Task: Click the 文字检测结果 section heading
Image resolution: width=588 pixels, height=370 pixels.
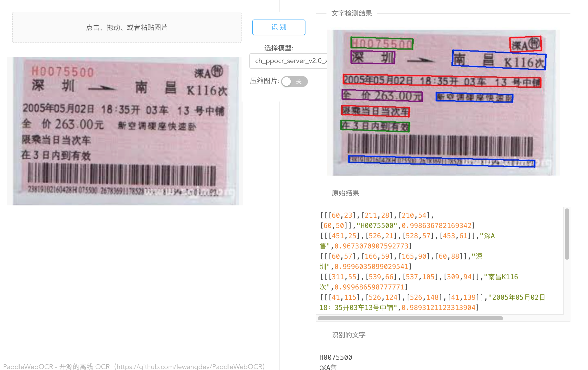Action: pyautogui.click(x=351, y=13)
